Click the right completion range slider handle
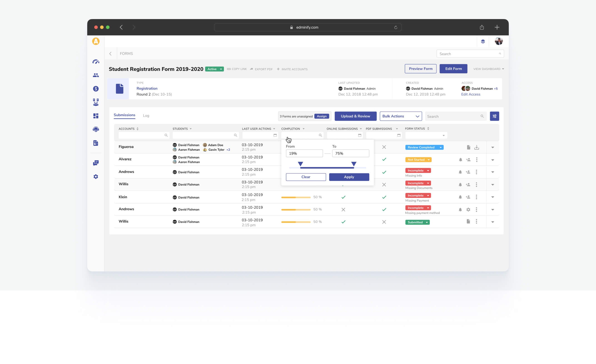 tap(354, 164)
